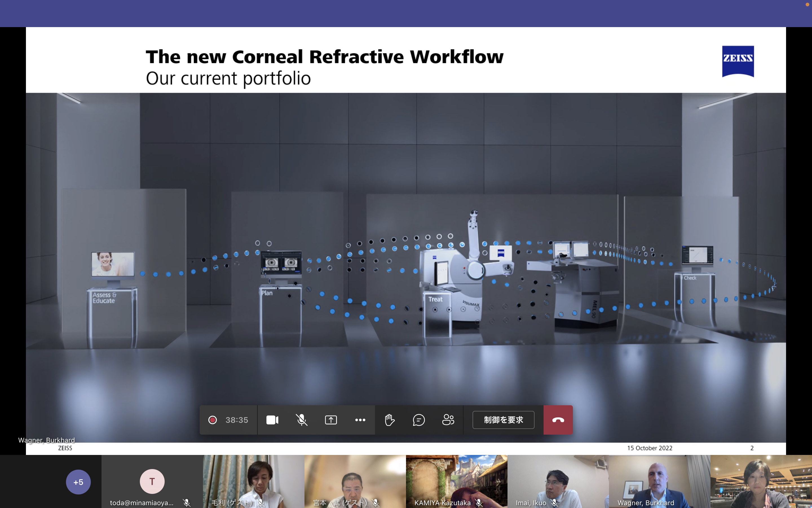Click the 'Plan' station label
The width and height of the screenshot is (812, 508).
(x=267, y=293)
